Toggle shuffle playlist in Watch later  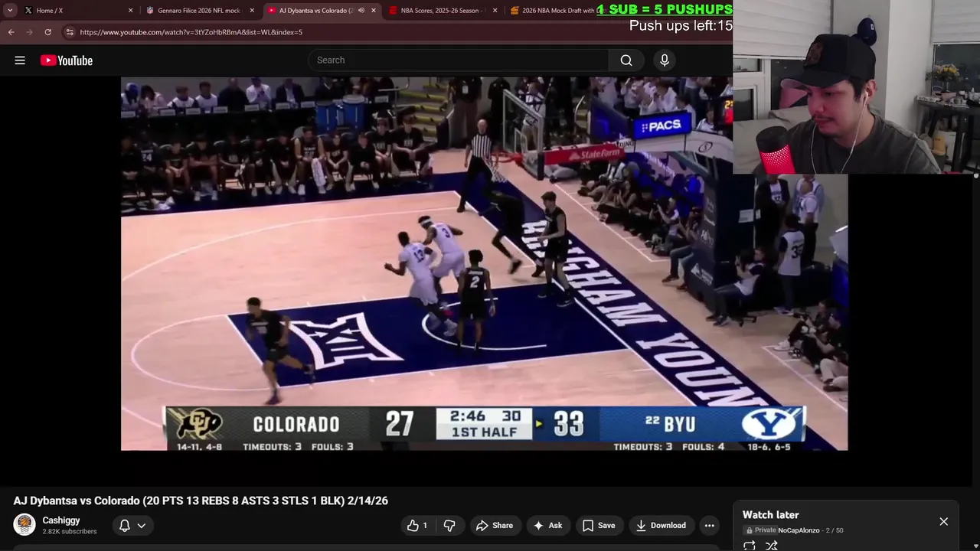click(772, 545)
